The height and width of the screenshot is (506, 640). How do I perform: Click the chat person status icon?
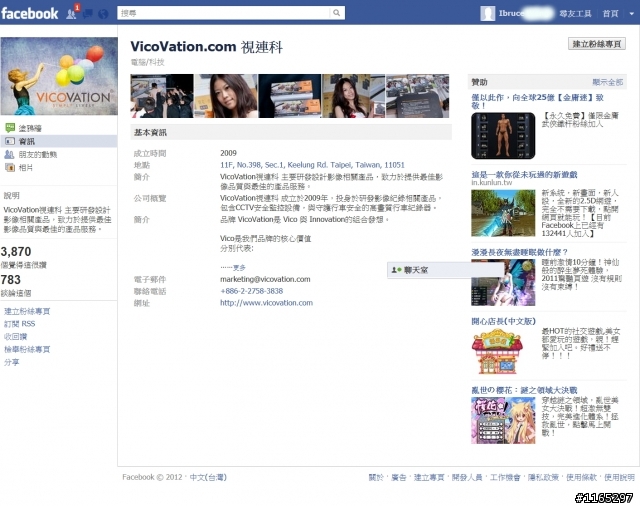(396, 270)
